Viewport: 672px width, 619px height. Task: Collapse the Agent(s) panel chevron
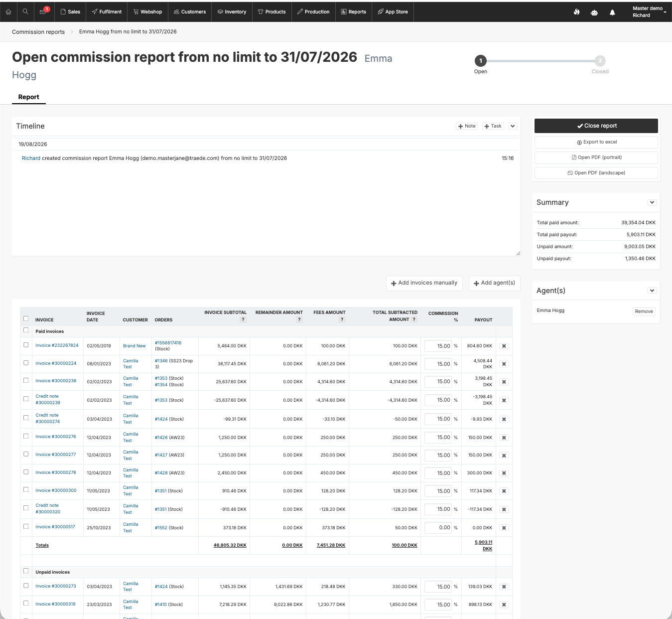652,291
